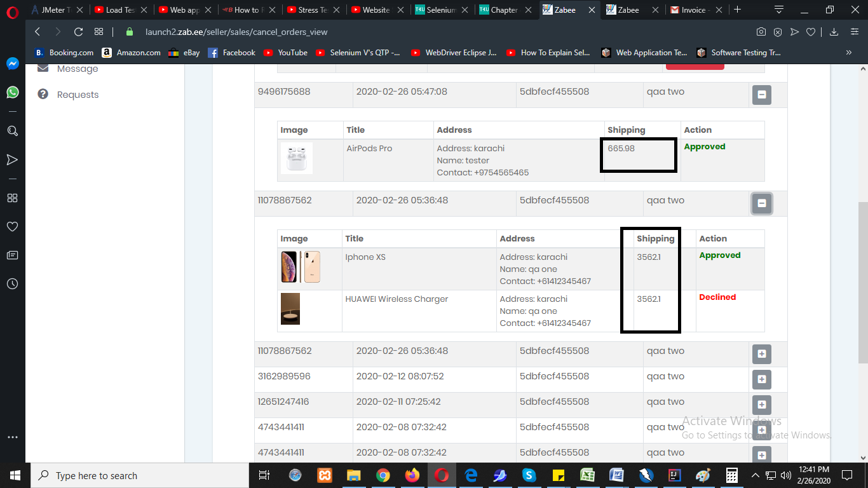Viewport: 868px width, 488px height.
Task: Open My Flow arrow icon in sidebar
Action: coord(12,159)
